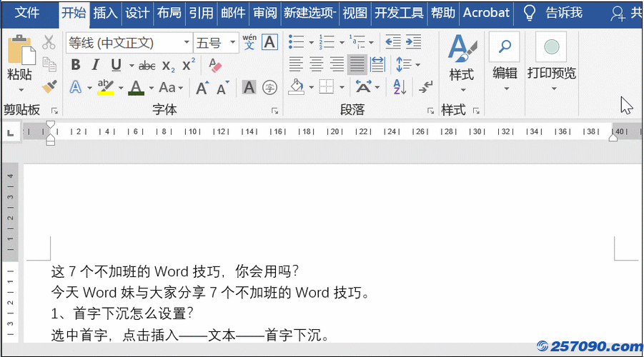Select the Format Painter brush

click(49, 86)
